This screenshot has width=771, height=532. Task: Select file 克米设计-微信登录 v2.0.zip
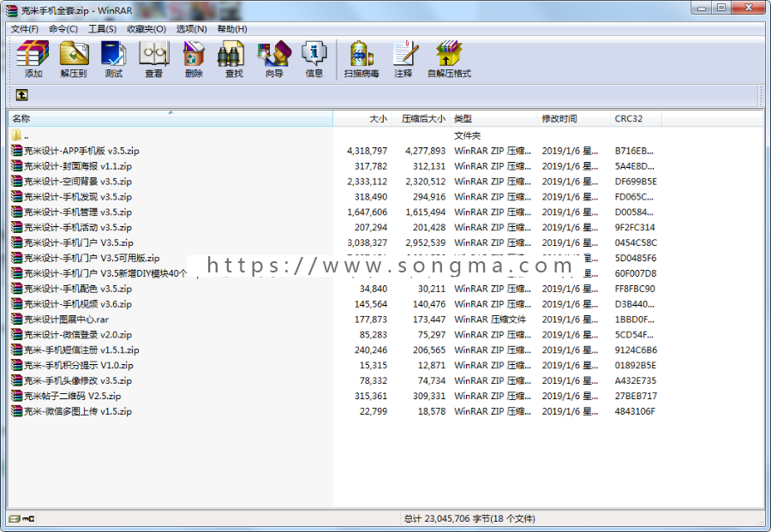(x=78, y=335)
